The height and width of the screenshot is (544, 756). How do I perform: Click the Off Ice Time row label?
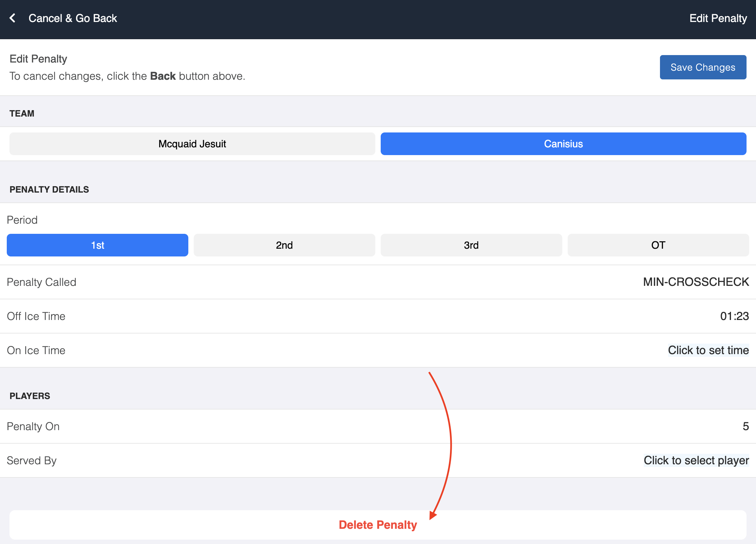pos(36,316)
